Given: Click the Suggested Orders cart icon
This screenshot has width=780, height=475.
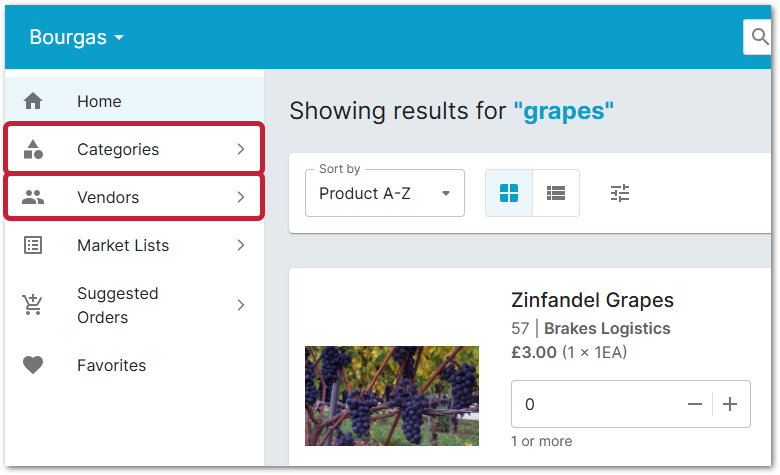Looking at the screenshot, I should [x=33, y=305].
